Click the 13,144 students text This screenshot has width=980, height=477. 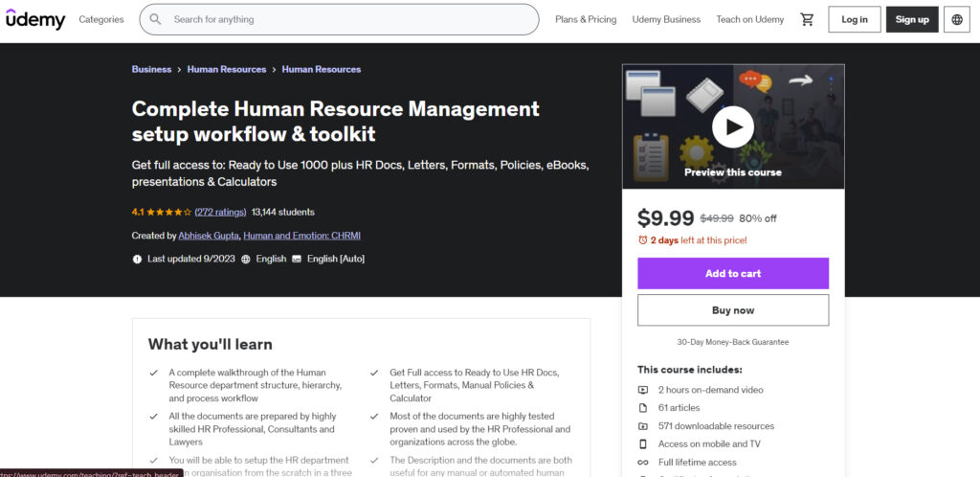tap(283, 212)
